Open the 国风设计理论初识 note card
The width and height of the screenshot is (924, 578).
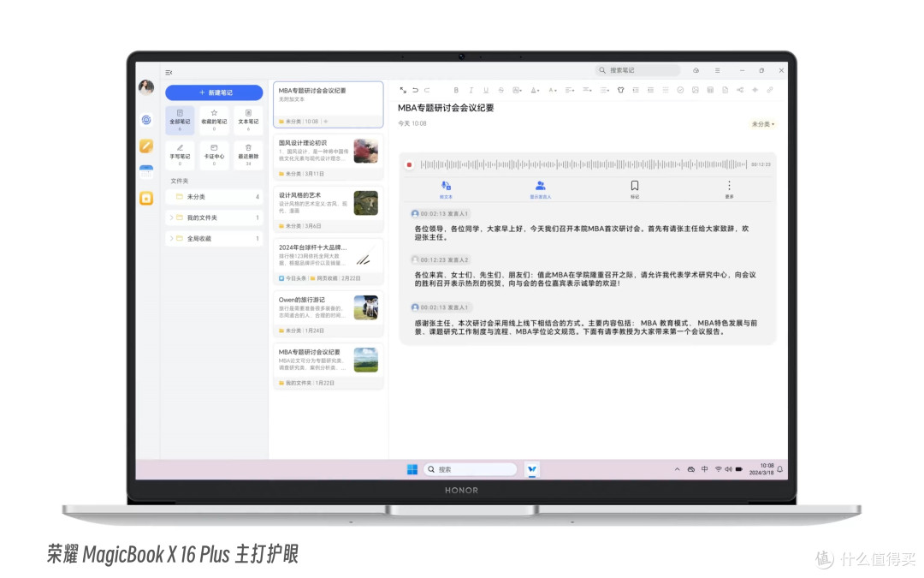pyautogui.click(x=329, y=157)
